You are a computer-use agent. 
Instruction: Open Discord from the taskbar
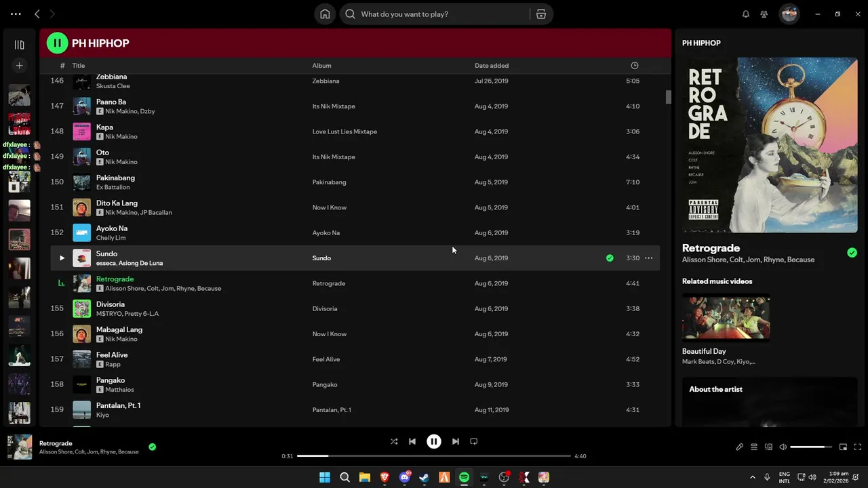click(x=405, y=477)
